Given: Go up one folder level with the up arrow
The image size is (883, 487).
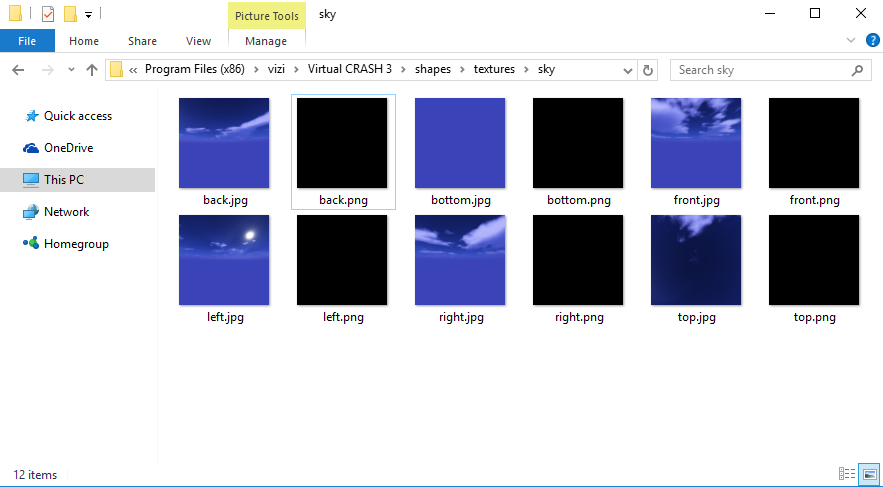Looking at the screenshot, I should tap(92, 70).
